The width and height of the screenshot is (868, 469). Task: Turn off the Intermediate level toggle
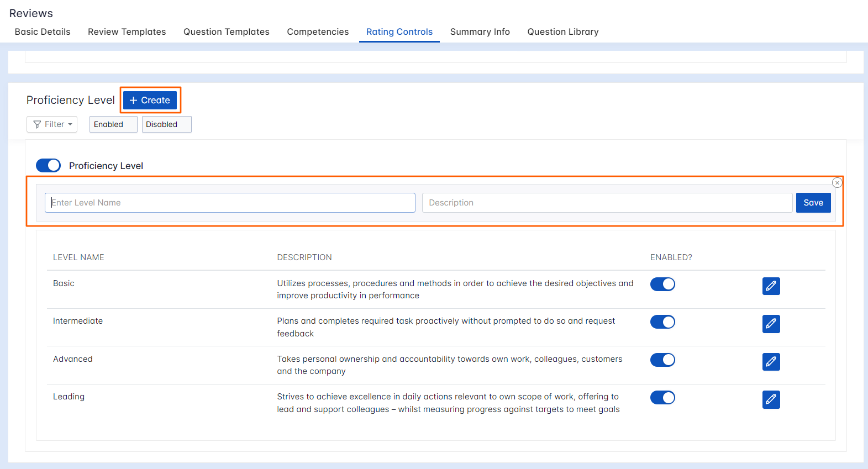pos(662,322)
